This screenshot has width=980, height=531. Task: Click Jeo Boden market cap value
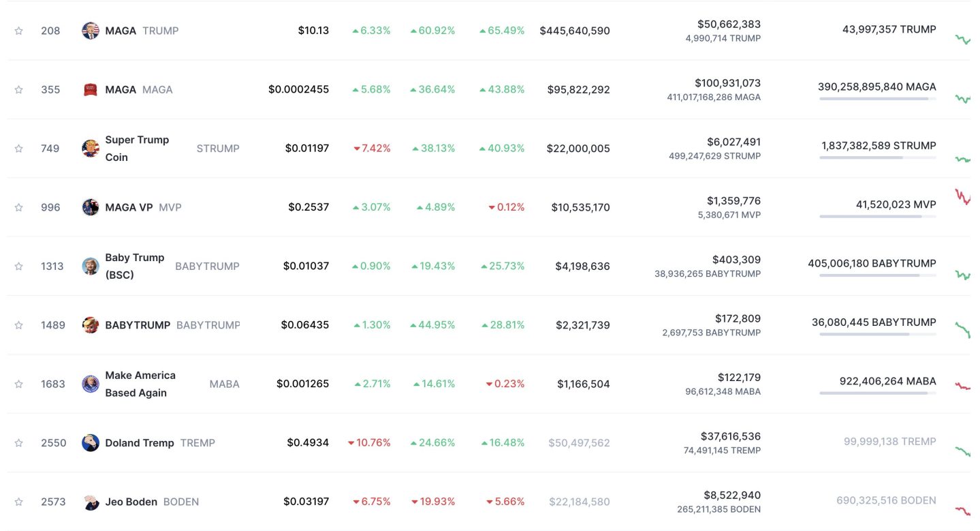[579, 502]
